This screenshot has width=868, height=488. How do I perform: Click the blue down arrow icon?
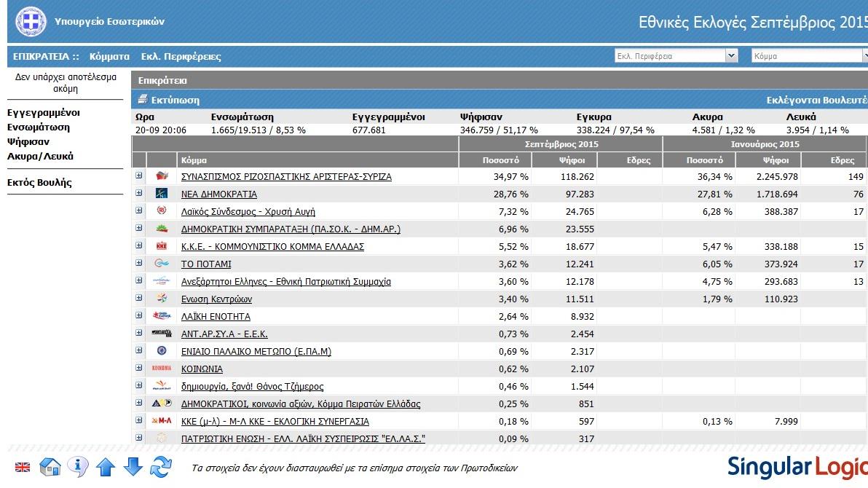(133, 467)
